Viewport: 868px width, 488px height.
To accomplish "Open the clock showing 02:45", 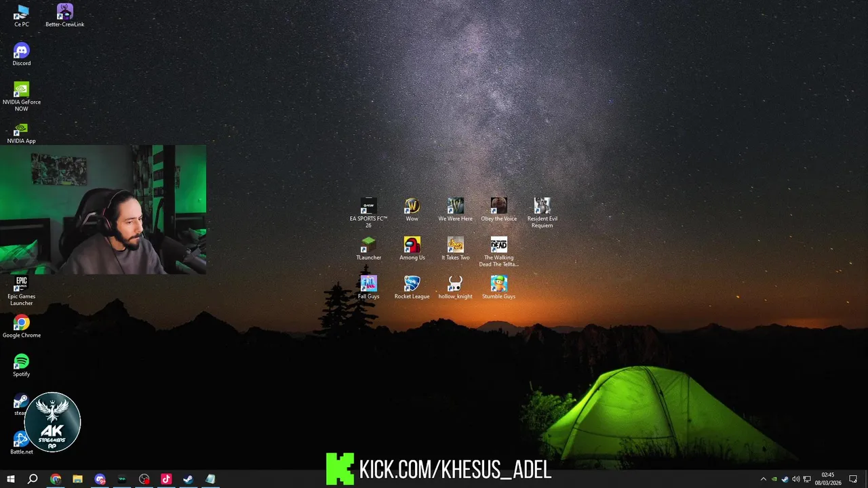I will [827, 479].
